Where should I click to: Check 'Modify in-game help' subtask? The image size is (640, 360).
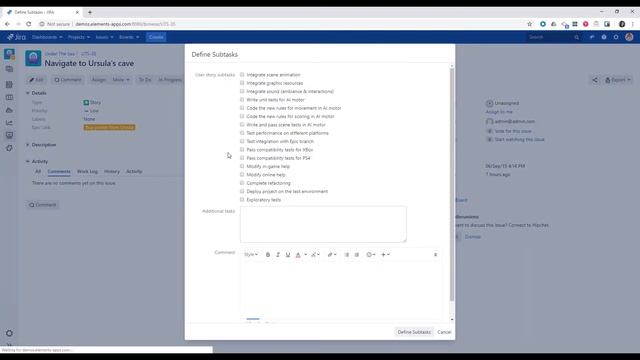(242, 166)
